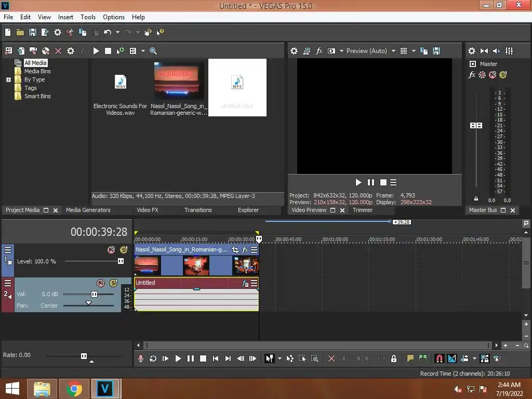Click the Search media magnifier icon
This screenshot has width=532, height=399.
153,51
